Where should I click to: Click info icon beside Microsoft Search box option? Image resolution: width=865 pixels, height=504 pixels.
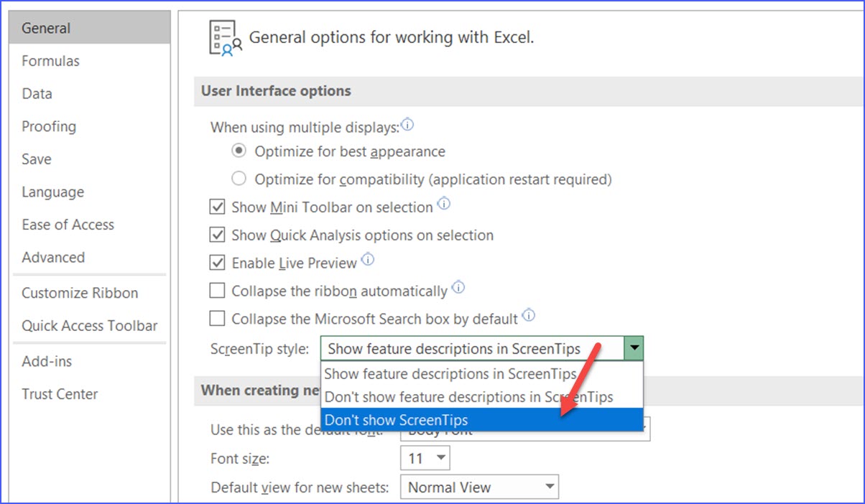tap(529, 315)
